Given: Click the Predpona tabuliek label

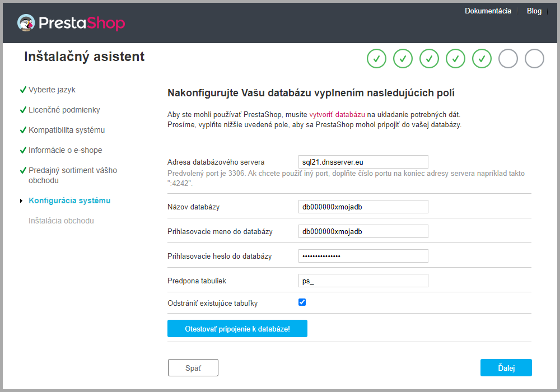Looking at the screenshot, I should (197, 281).
